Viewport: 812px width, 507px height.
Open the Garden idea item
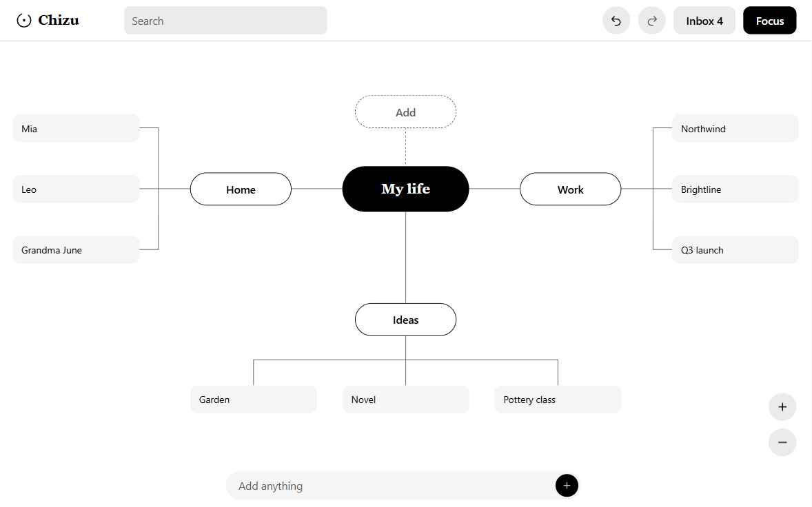point(253,400)
